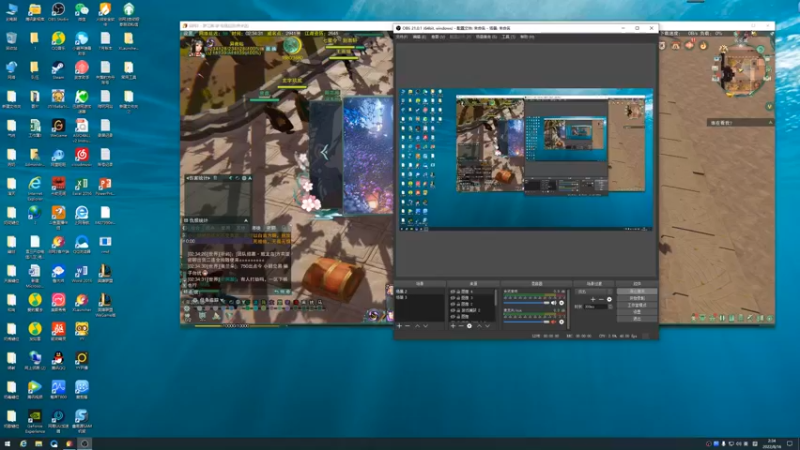Open the Excel 2016 desktop shortcut
This screenshot has height=450, width=800.
click(82, 186)
